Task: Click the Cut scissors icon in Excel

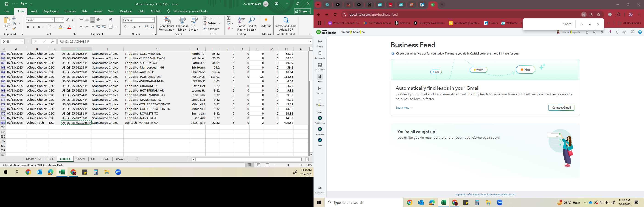Action: pos(14,18)
